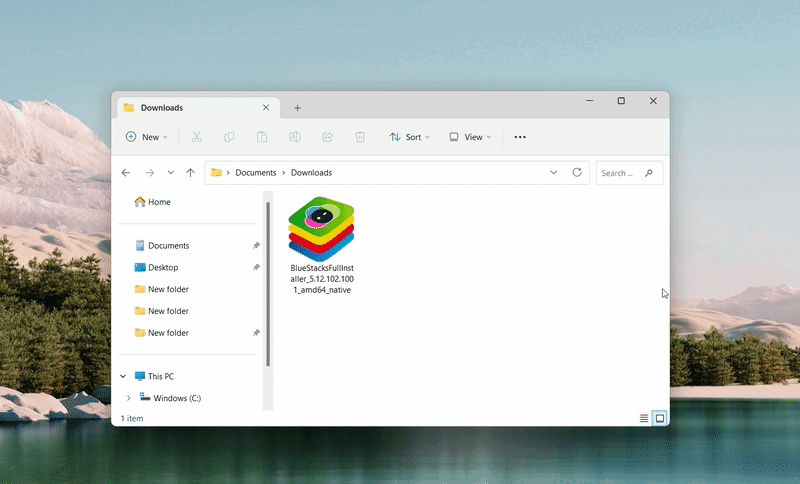Select Home in the navigation pane
This screenshot has height=484, width=800.
pyautogui.click(x=153, y=202)
